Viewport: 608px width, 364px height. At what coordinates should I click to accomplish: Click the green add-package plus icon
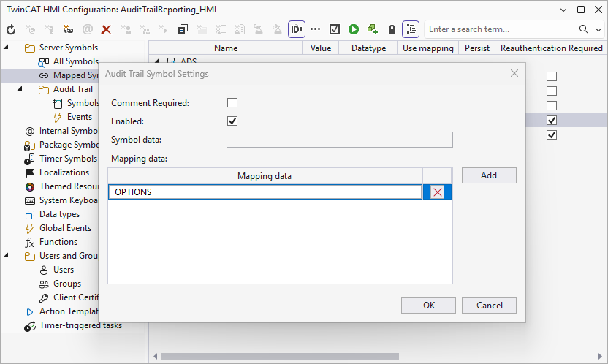373,29
